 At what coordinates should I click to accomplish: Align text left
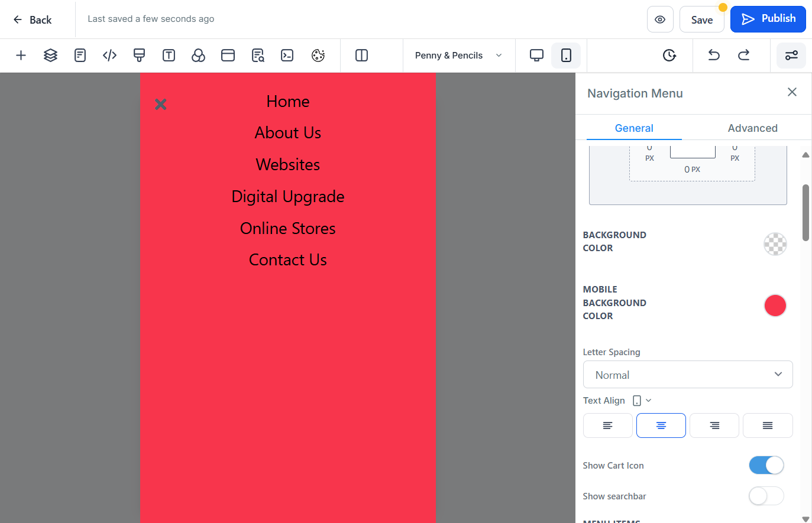[608, 425]
